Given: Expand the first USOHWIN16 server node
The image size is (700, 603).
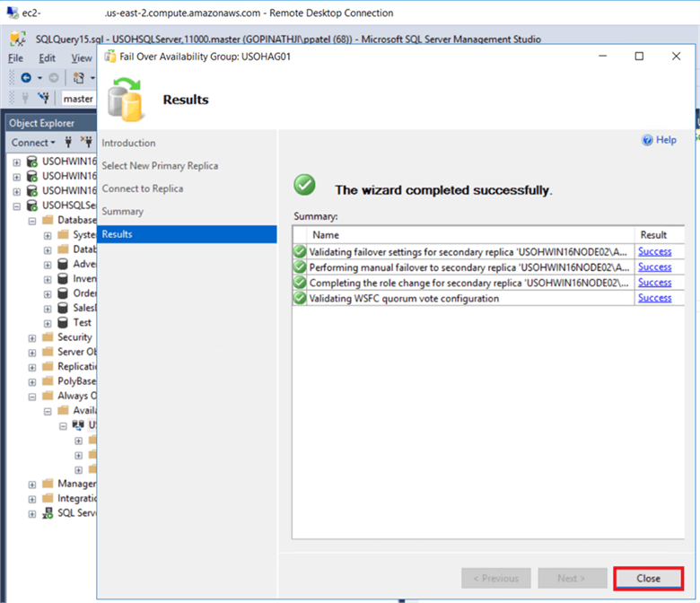Looking at the screenshot, I should [x=16, y=162].
